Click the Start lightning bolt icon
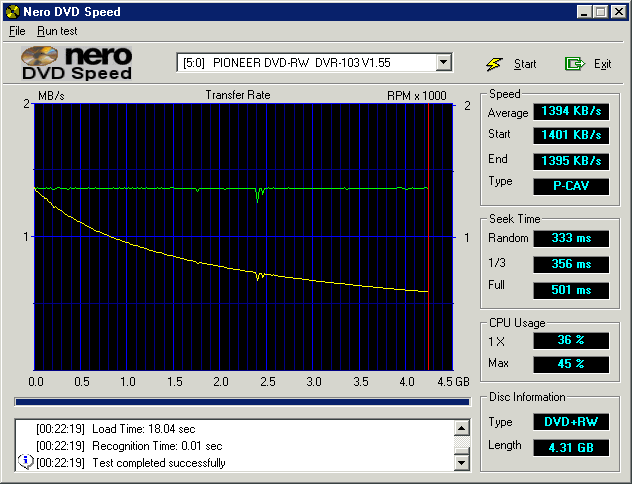 tap(494, 64)
